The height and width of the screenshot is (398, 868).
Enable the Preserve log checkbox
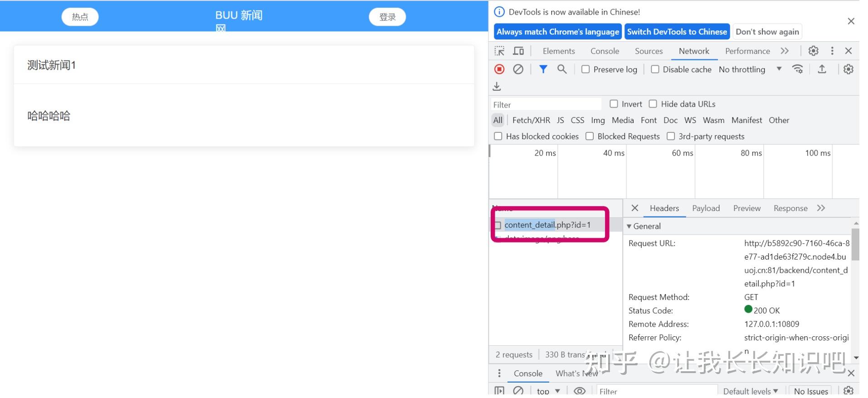coord(585,69)
